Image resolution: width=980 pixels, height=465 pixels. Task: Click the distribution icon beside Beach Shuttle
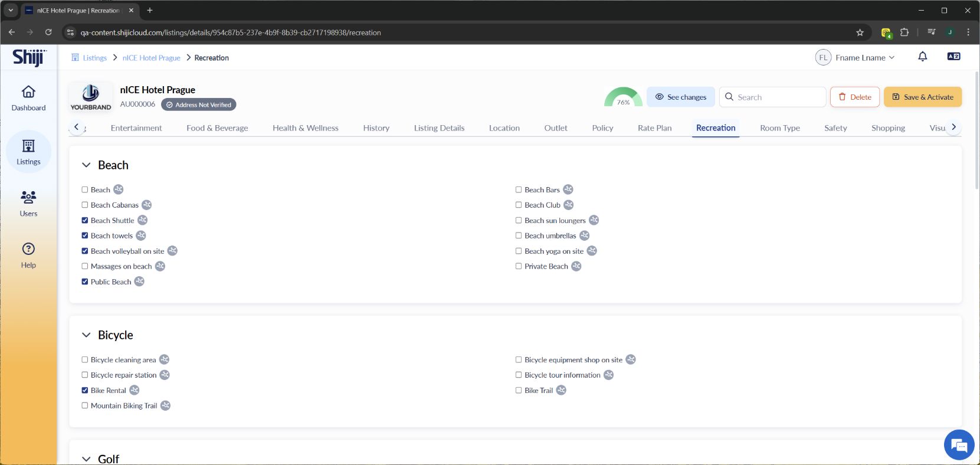point(143,220)
